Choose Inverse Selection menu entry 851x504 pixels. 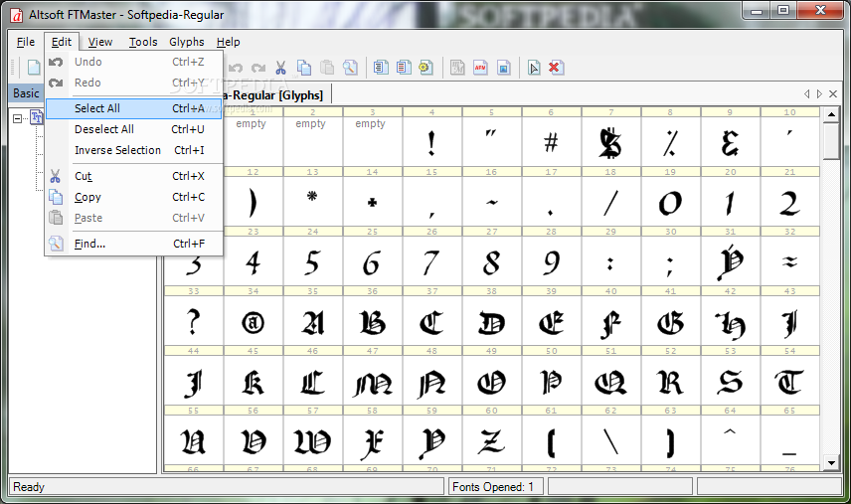tap(133, 150)
